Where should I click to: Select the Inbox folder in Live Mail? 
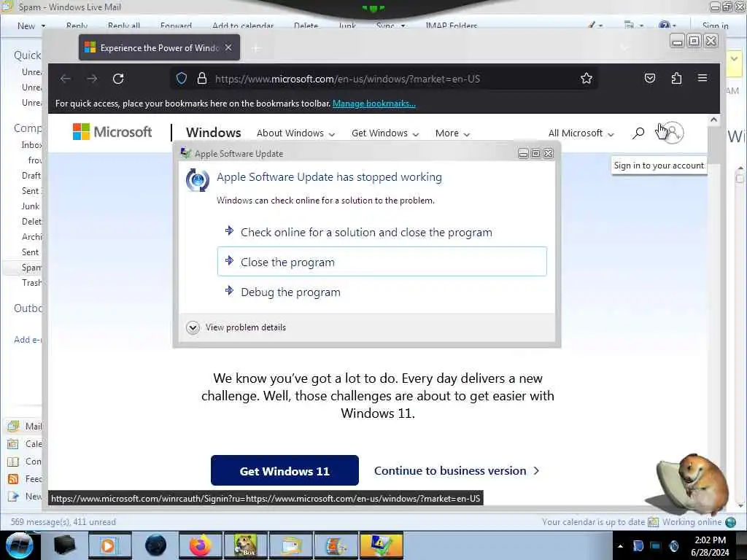click(x=31, y=145)
